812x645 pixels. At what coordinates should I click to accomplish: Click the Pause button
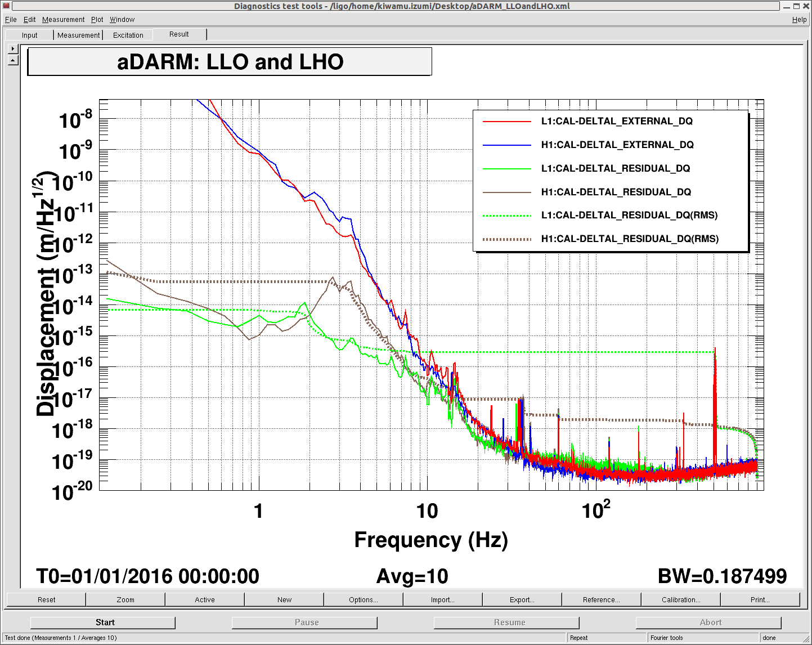tap(304, 622)
